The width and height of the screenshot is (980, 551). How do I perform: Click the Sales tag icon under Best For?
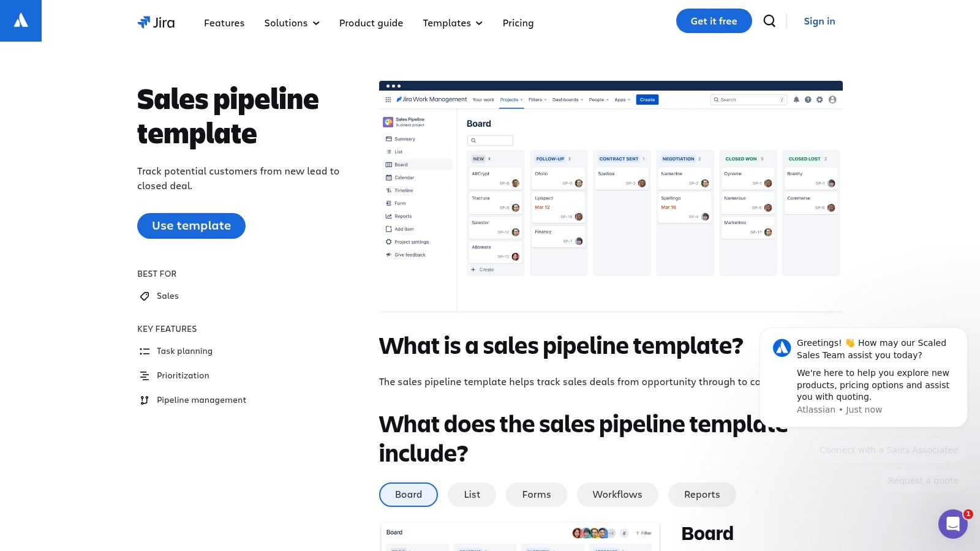pos(145,296)
